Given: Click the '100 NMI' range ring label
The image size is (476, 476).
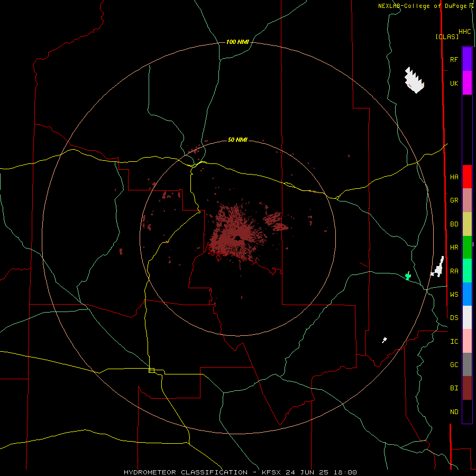Looking at the screenshot, I should 237,42.
